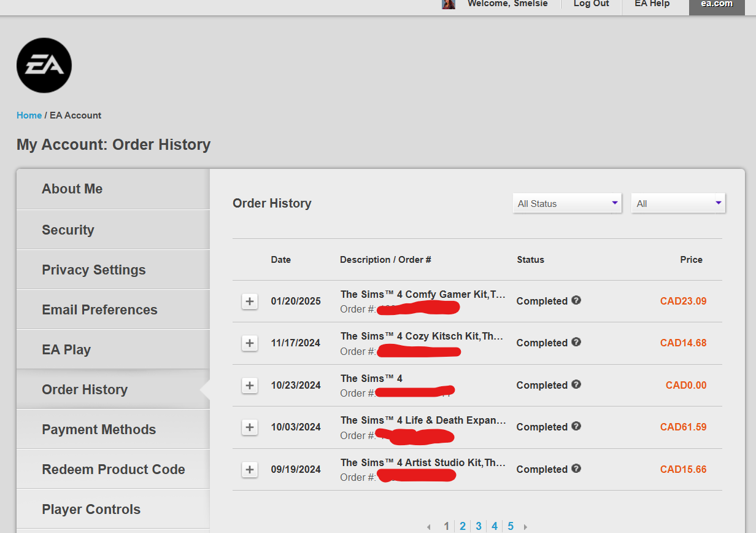The image size is (756, 533).
Task: Click the user avatar next to Welcome
Action: tap(449, 4)
